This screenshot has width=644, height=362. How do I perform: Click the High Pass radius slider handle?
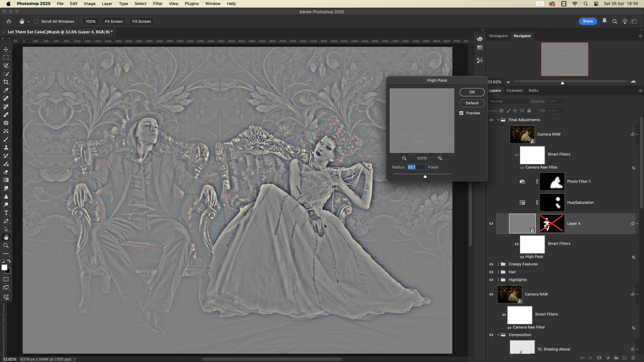[x=425, y=176]
